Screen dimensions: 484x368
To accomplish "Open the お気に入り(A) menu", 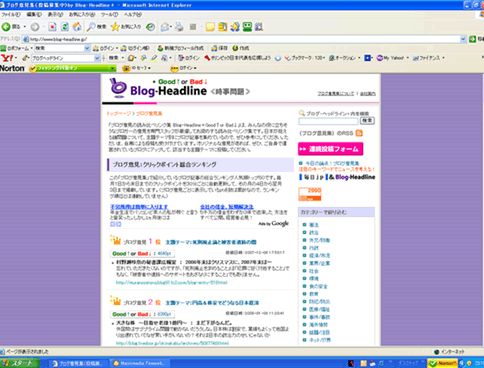I will [82, 15].
